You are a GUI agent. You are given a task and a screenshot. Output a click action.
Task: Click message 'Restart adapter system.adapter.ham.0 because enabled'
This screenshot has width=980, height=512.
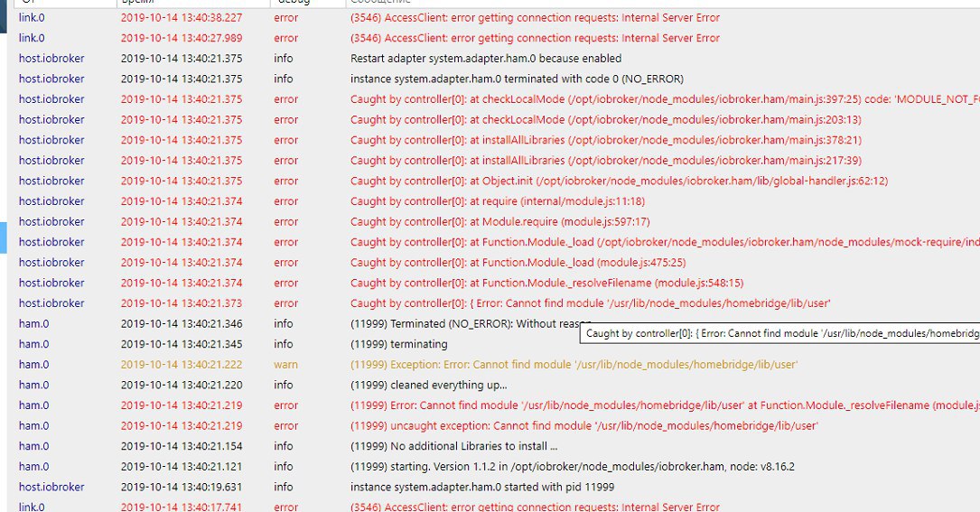pos(486,58)
